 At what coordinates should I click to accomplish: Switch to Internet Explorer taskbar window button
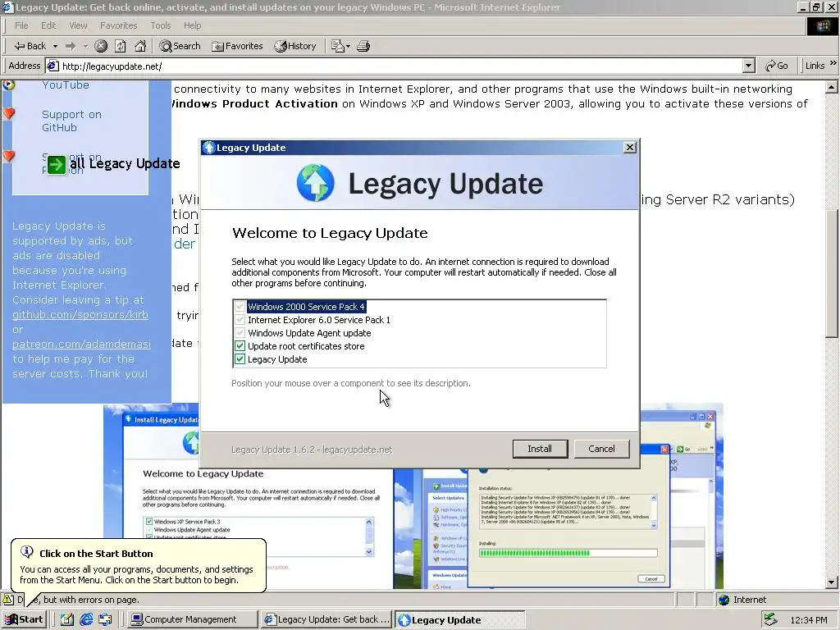pos(326,619)
